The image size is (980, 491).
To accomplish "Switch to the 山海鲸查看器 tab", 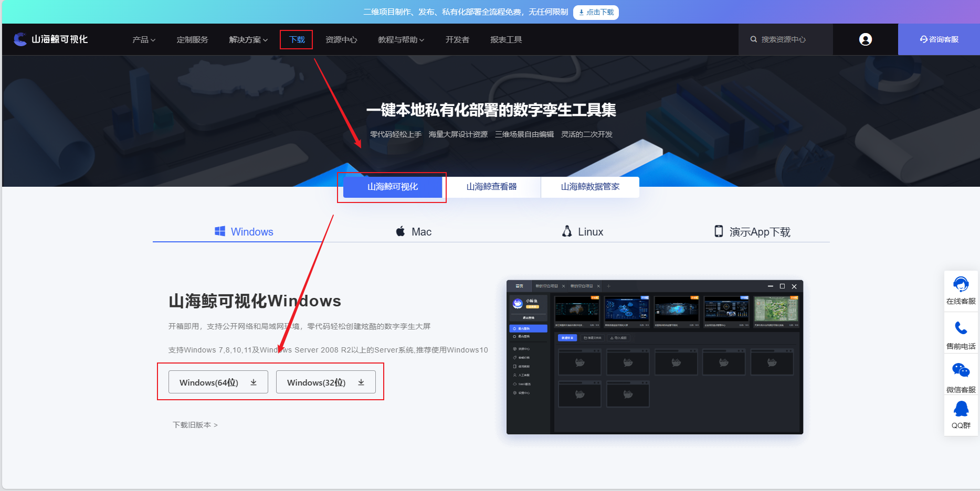I will coord(491,187).
